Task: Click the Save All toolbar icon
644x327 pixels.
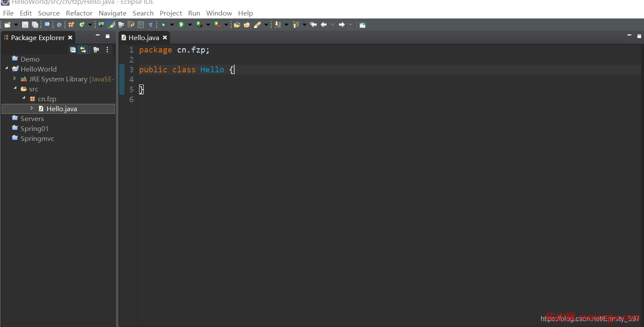Action: point(35,25)
